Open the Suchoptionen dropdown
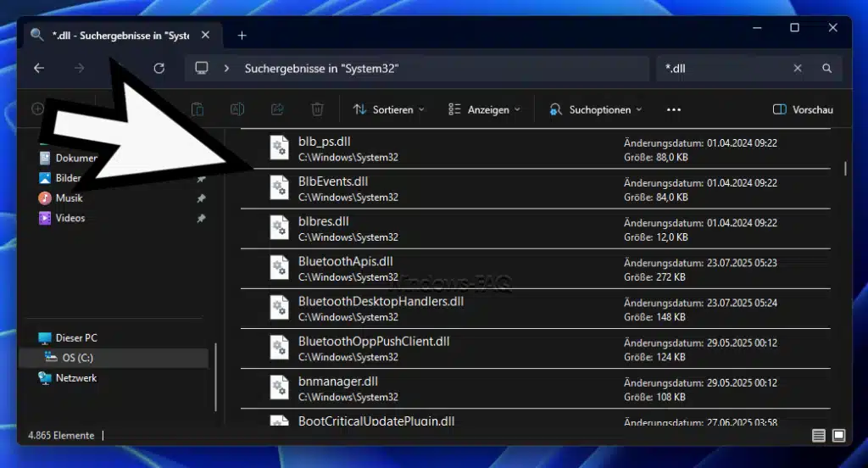The image size is (868, 468). (x=596, y=109)
